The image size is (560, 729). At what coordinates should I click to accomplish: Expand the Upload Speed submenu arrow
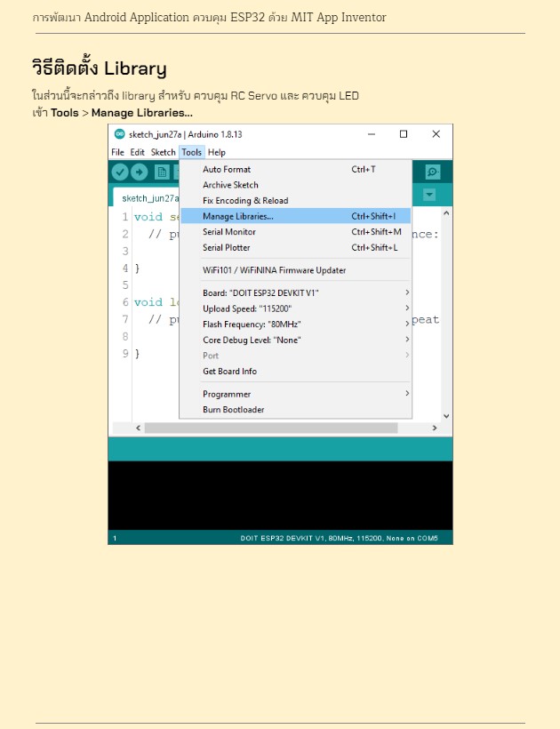(407, 308)
